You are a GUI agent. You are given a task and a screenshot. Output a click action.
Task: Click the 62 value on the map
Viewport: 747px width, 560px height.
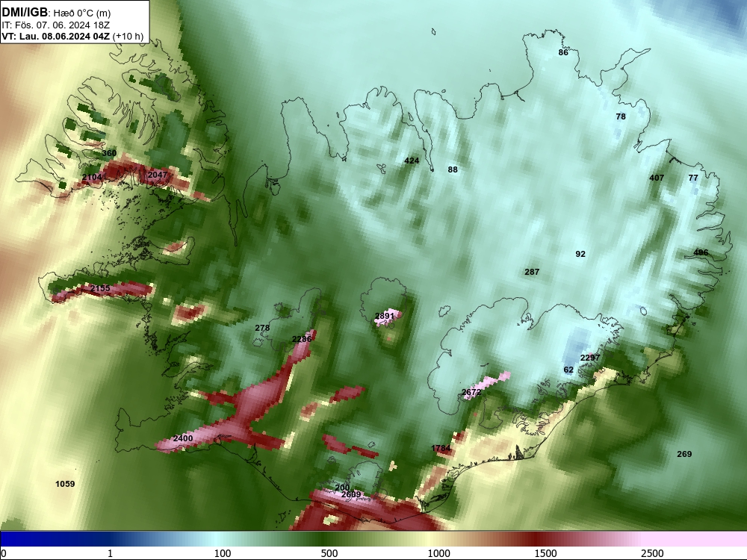[568, 370]
